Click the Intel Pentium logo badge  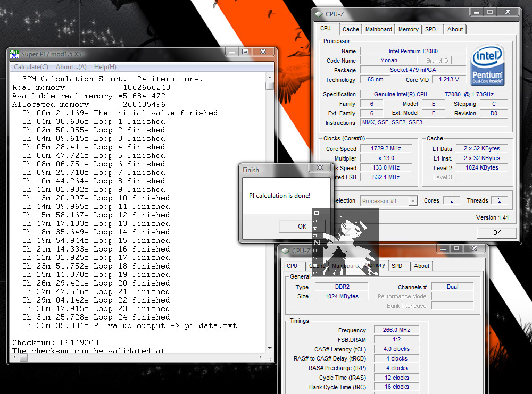pos(487,65)
